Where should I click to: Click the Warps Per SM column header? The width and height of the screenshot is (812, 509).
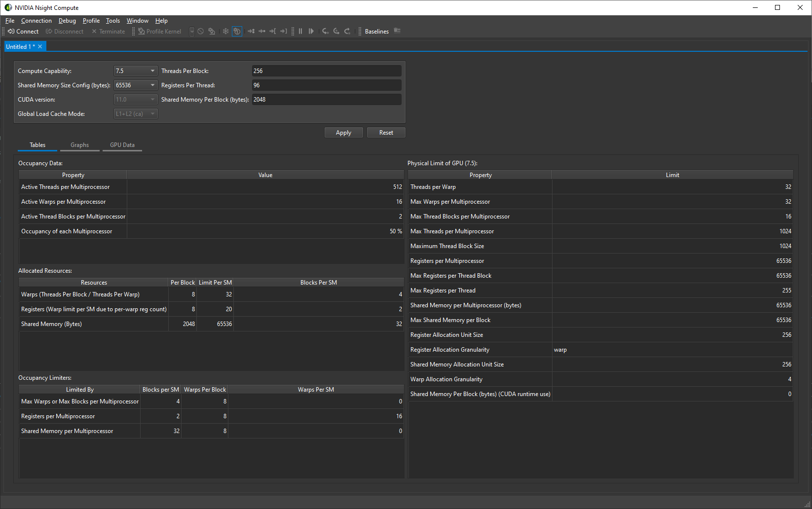[316, 390]
